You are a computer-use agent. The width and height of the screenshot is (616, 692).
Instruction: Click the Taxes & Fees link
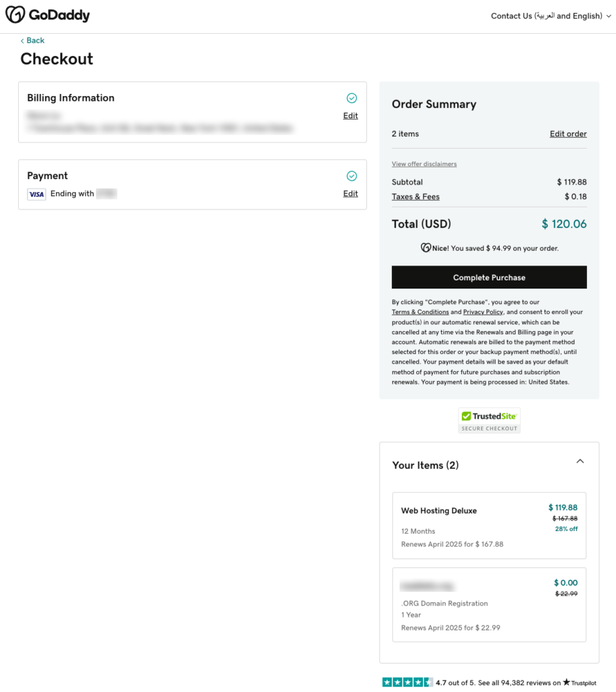point(415,197)
